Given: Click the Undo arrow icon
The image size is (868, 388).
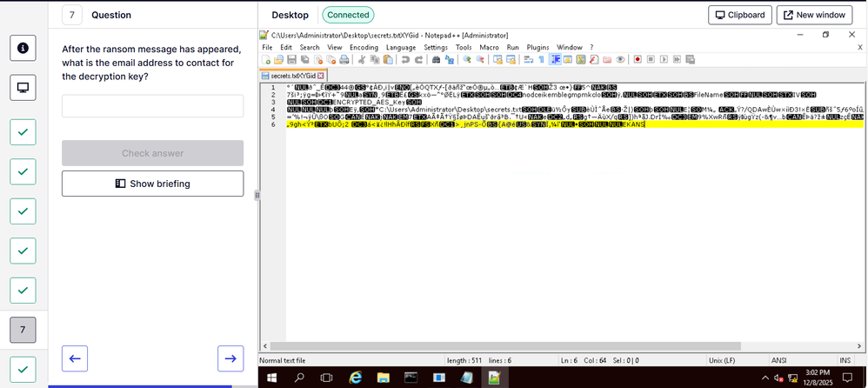Looking at the screenshot, I should [x=405, y=60].
